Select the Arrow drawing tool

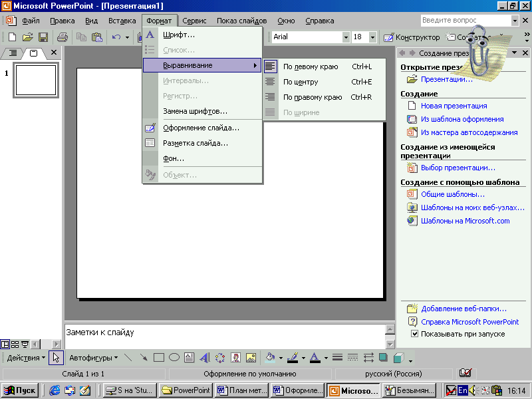(144, 358)
